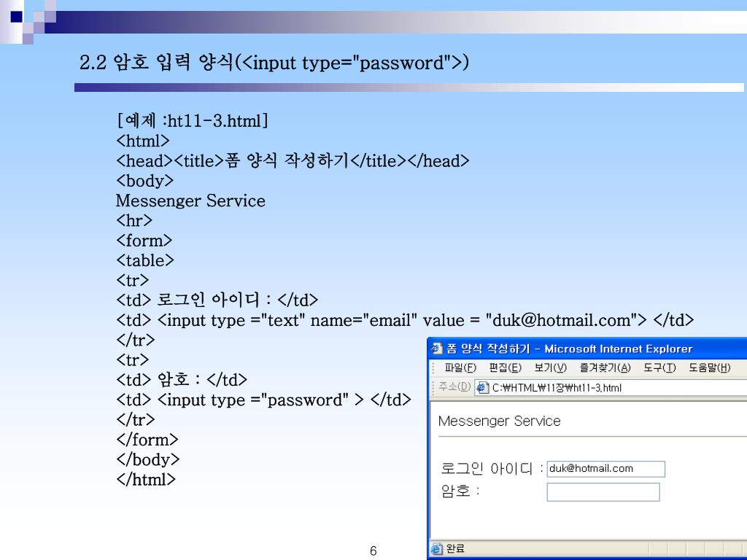Open the 도구(T) menu
This screenshot has height=560, width=747.
pos(659,367)
